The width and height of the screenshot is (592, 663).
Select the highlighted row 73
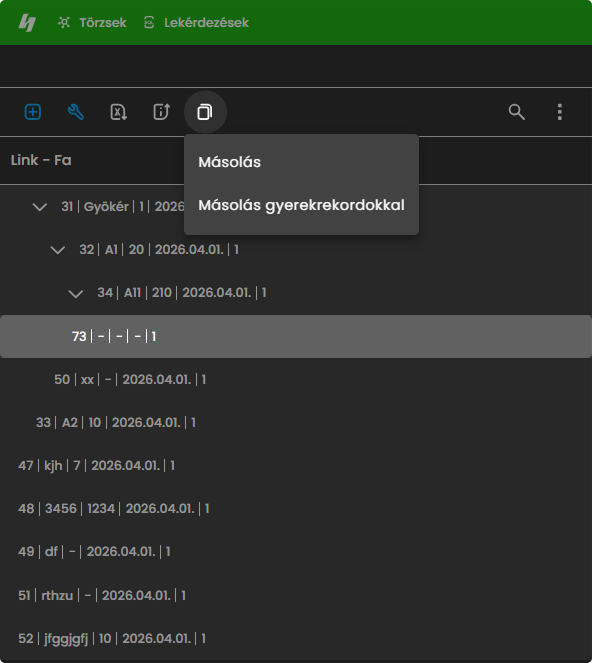296,336
